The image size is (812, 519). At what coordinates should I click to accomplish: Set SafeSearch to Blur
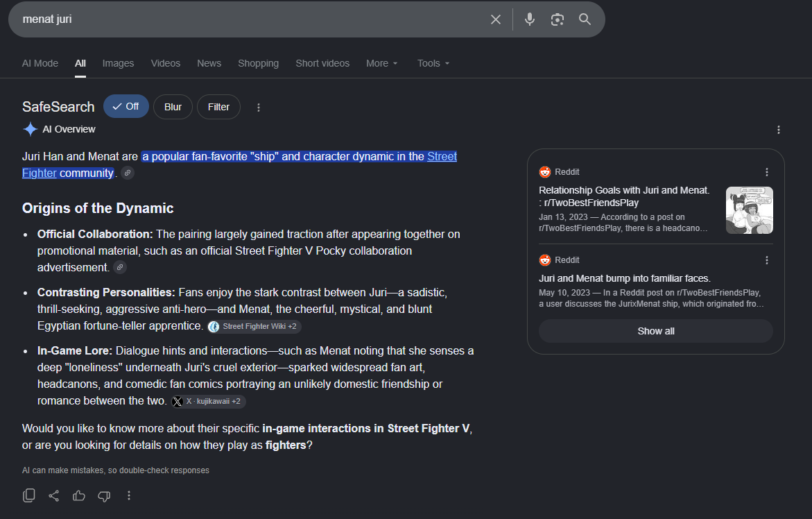[x=173, y=107]
